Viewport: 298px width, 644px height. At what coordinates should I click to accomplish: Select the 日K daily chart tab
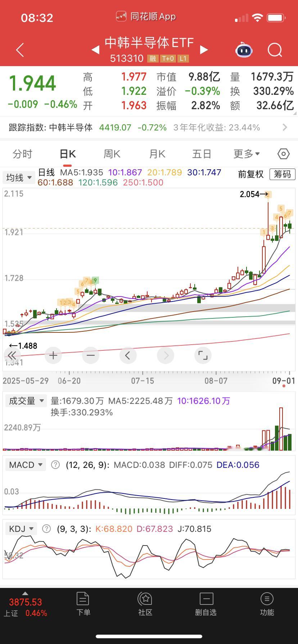click(x=67, y=154)
